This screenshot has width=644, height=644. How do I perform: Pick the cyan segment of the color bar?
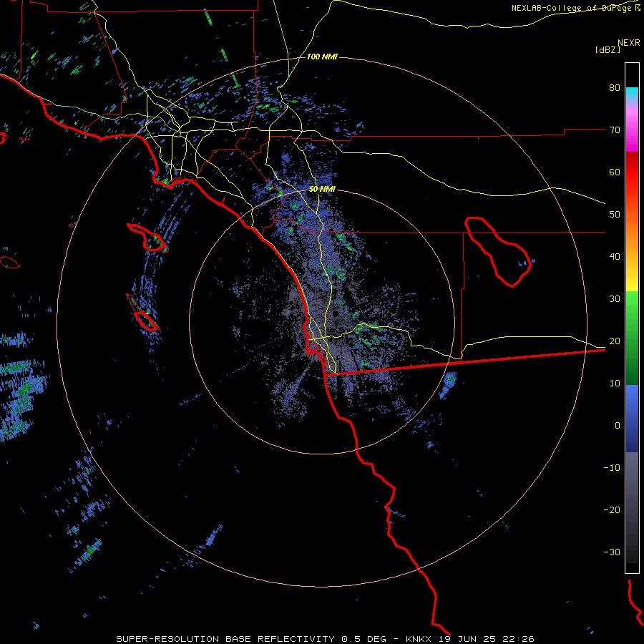click(632, 94)
